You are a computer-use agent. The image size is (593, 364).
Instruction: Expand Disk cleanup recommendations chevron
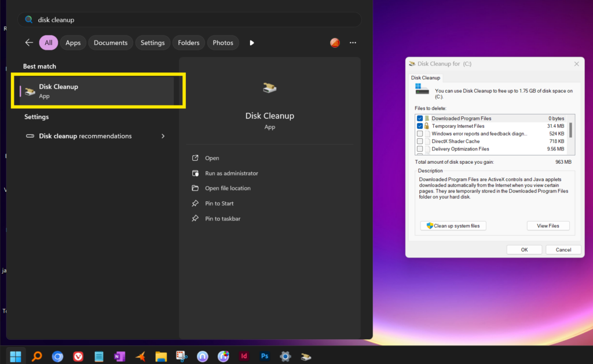click(163, 137)
